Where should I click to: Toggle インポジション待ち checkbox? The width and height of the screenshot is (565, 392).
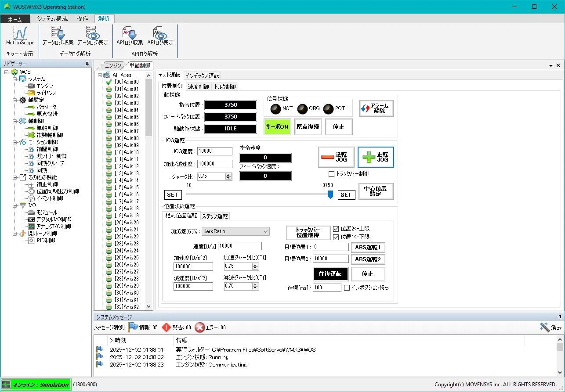[347, 288]
